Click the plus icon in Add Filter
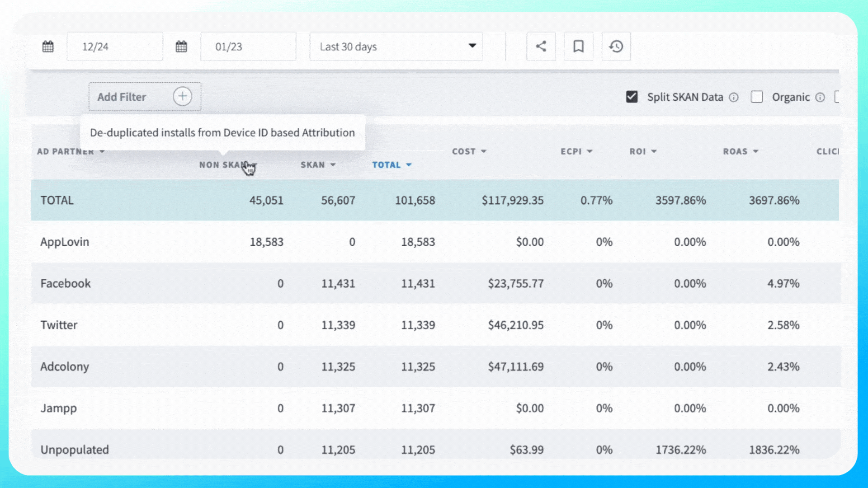This screenshot has width=868, height=488. click(x=182, y=96)
